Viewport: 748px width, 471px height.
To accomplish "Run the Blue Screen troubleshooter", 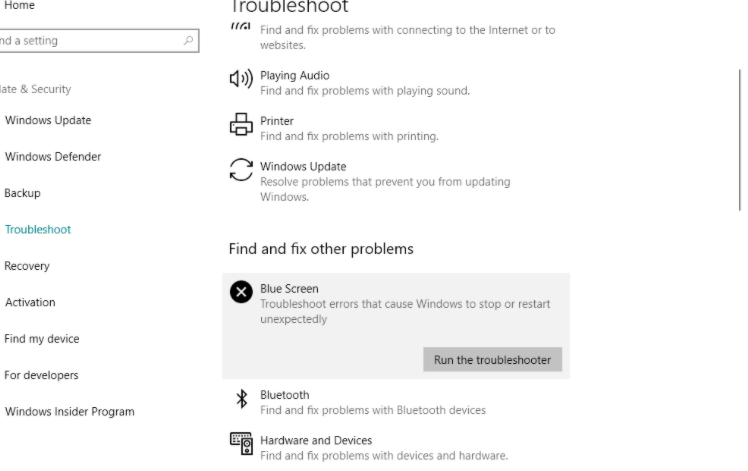I will pyautogui.click(x=492, y=359).
